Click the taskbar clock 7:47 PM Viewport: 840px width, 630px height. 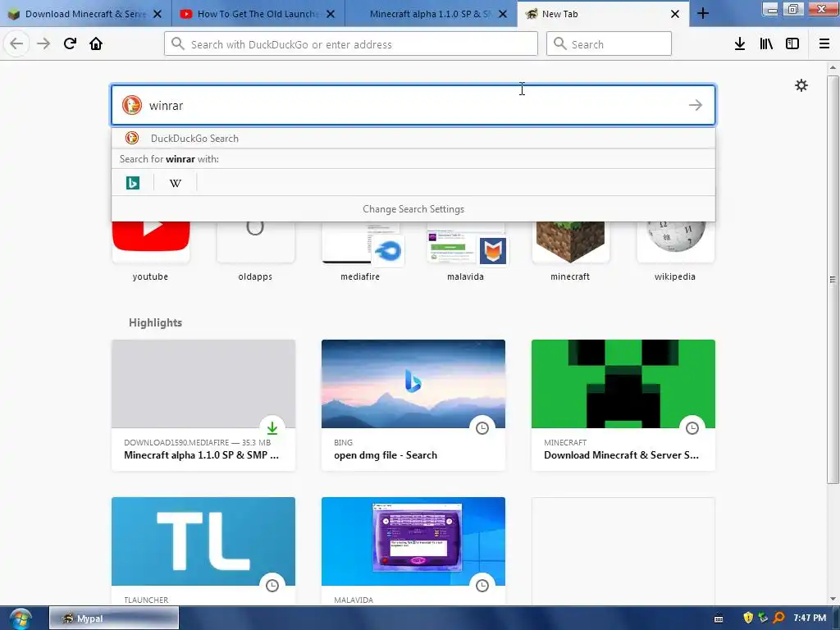tap(810, 618)
